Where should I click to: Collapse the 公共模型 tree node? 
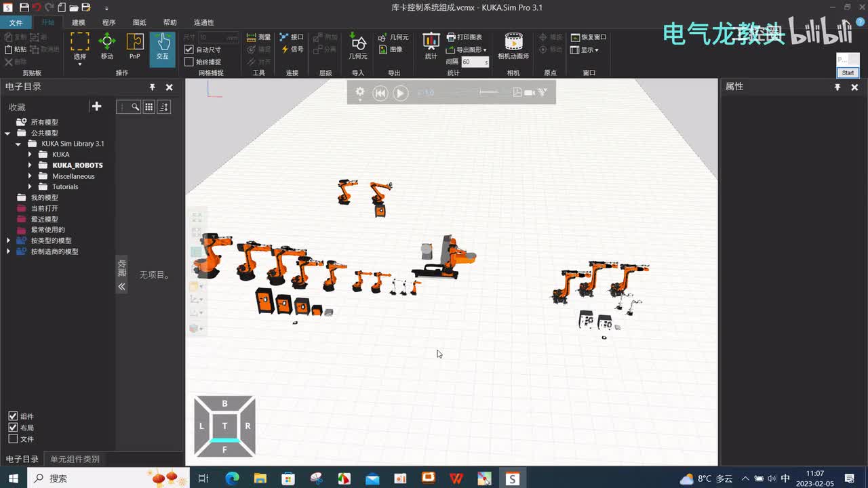click(8, 133)
